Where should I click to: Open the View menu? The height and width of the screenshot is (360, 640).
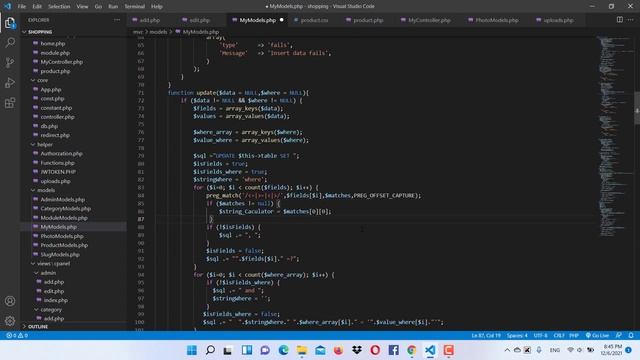tap(82, 7)
